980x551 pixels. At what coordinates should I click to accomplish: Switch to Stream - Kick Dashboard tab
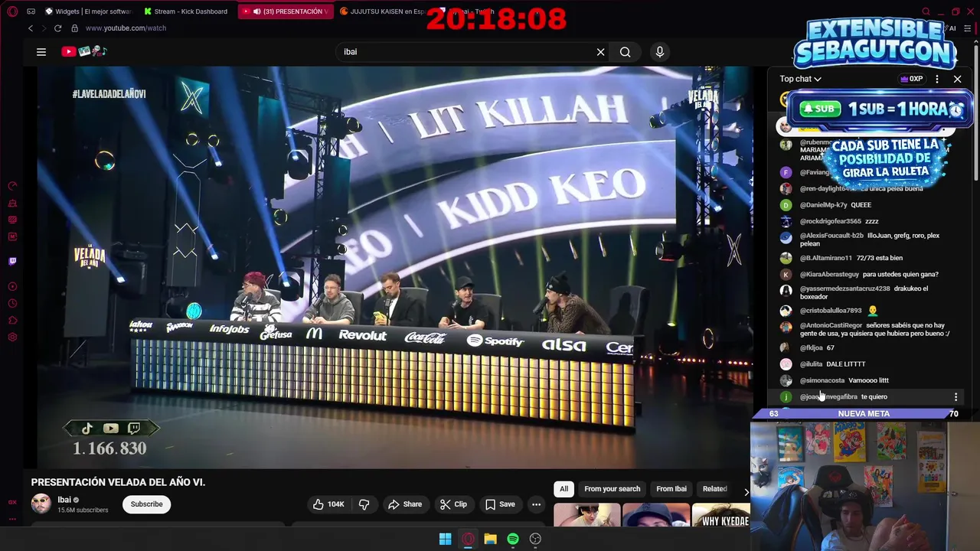(x=187, y=11)
